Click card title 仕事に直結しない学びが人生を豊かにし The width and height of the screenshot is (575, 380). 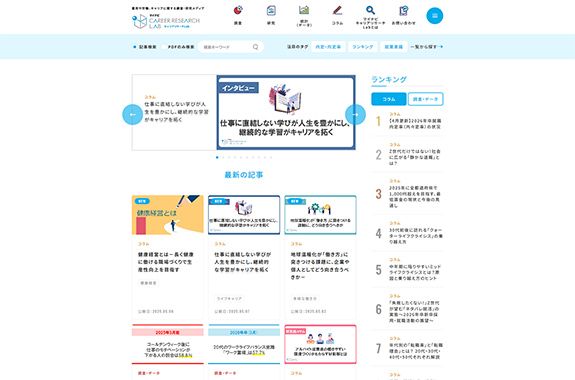pyautogui.click(x=242, y=262)
